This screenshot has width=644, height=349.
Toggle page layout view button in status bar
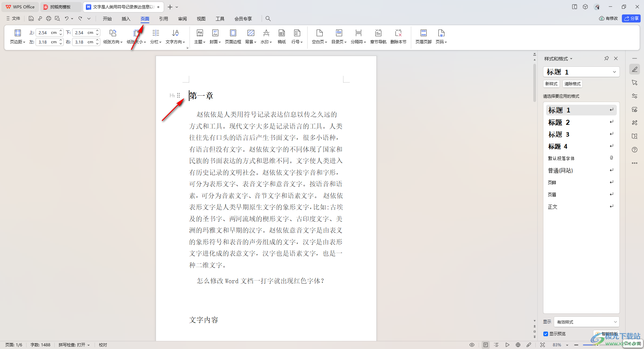(485, 345)
